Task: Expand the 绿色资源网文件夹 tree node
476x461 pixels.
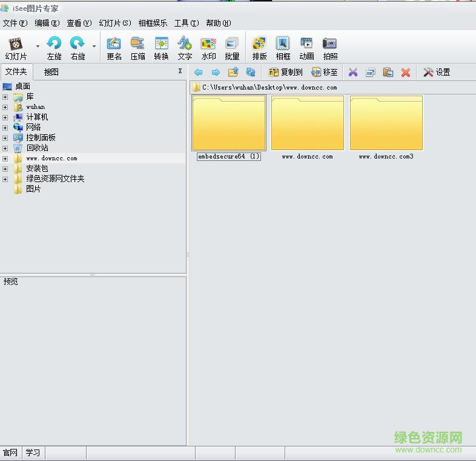Action: click(5, 179)
